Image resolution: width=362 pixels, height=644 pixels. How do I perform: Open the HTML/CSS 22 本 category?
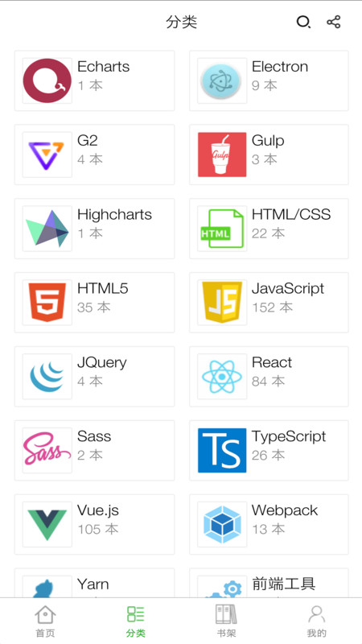[x=269, y=229]
